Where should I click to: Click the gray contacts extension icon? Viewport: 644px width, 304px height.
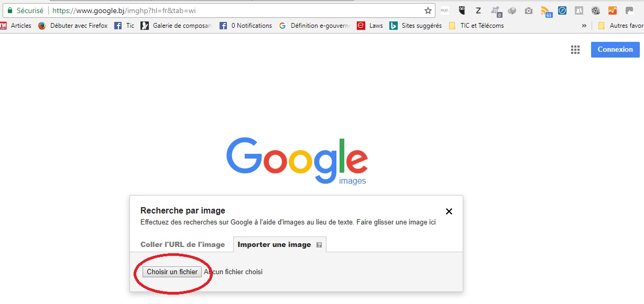[x=579, y=10]
